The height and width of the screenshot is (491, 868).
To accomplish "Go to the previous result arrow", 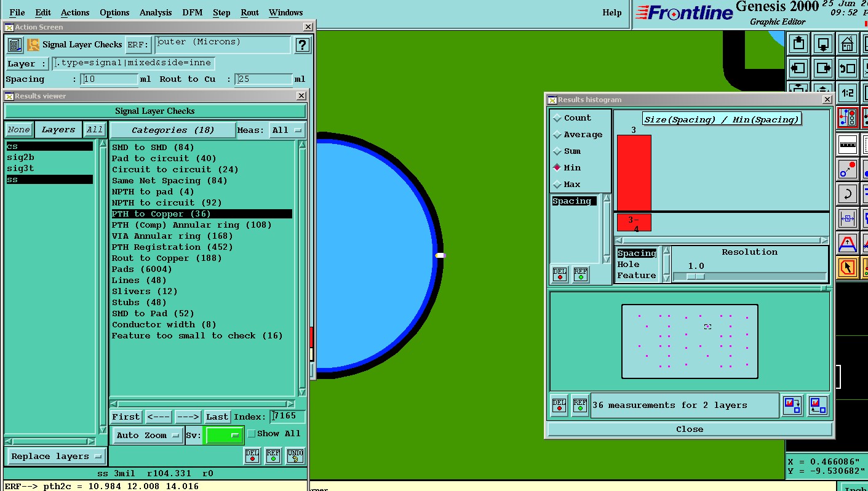I will 158,417.
